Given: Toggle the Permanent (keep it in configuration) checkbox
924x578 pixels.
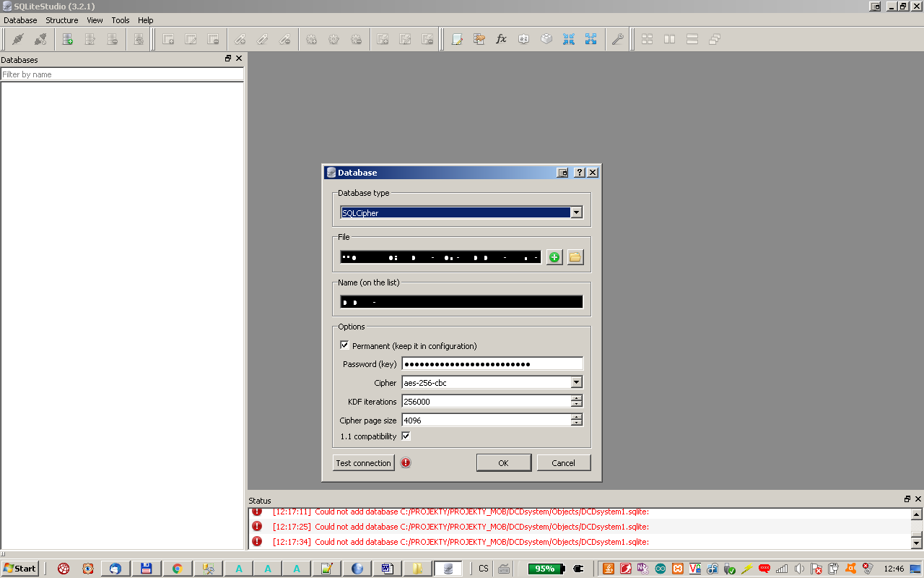Looking at the screenshot, I should pyautogui.click(x=344, y=345).
